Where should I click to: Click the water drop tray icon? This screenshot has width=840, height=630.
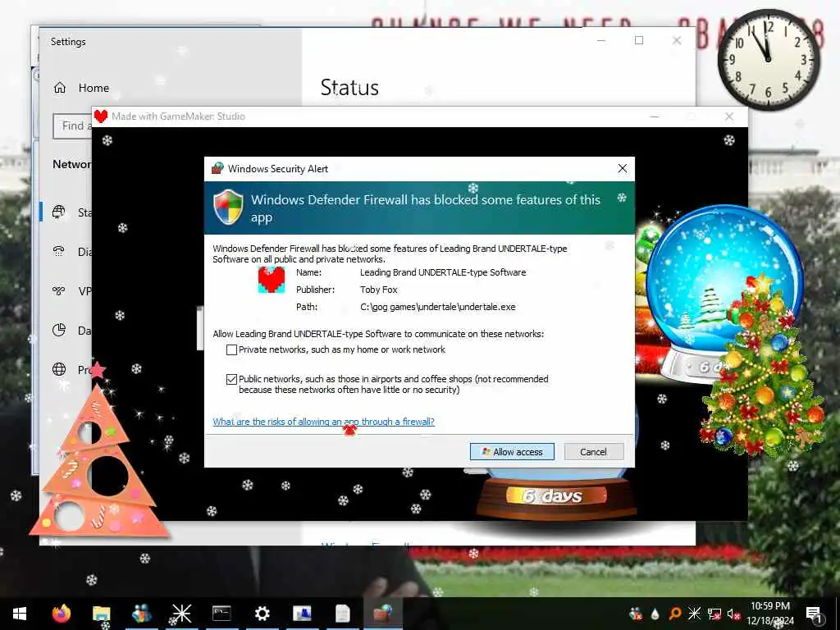(x=655, y=614)
